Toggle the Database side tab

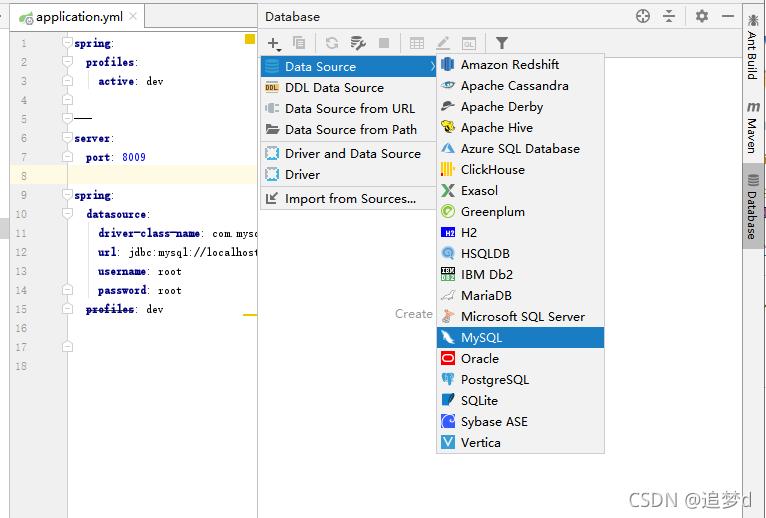(753, 207)
